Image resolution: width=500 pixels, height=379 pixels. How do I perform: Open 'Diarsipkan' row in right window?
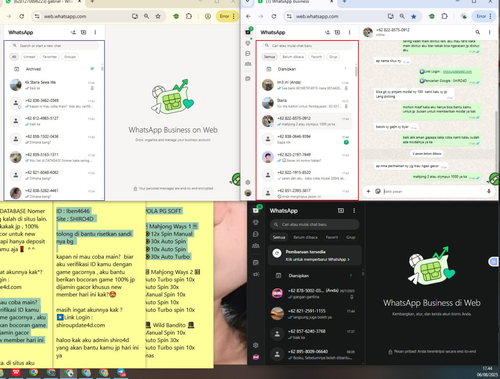point(306,69)
